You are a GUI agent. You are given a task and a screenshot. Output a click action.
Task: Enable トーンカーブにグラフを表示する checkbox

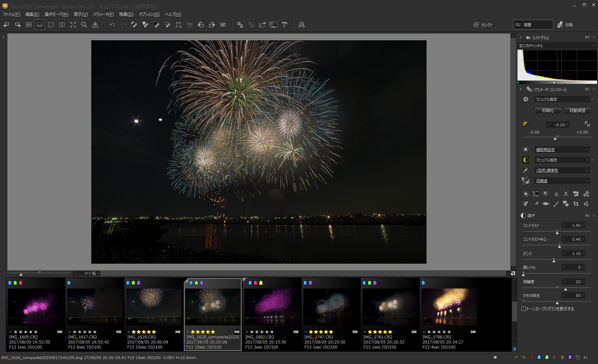524,309
